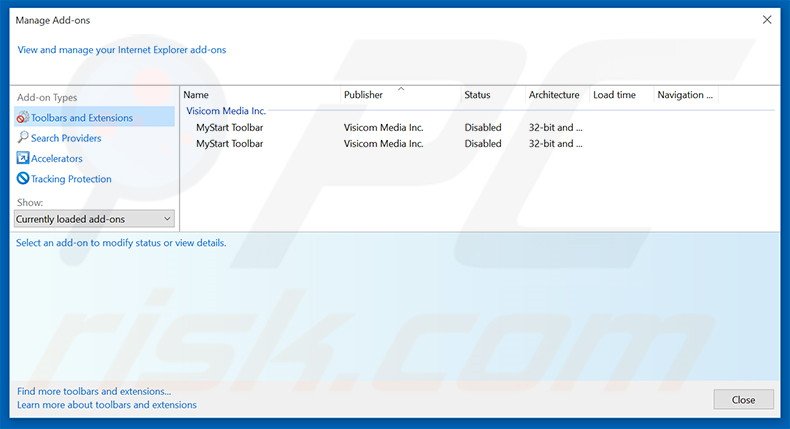Click Visicom Media Inc. publisher in second row

point(383,144)
